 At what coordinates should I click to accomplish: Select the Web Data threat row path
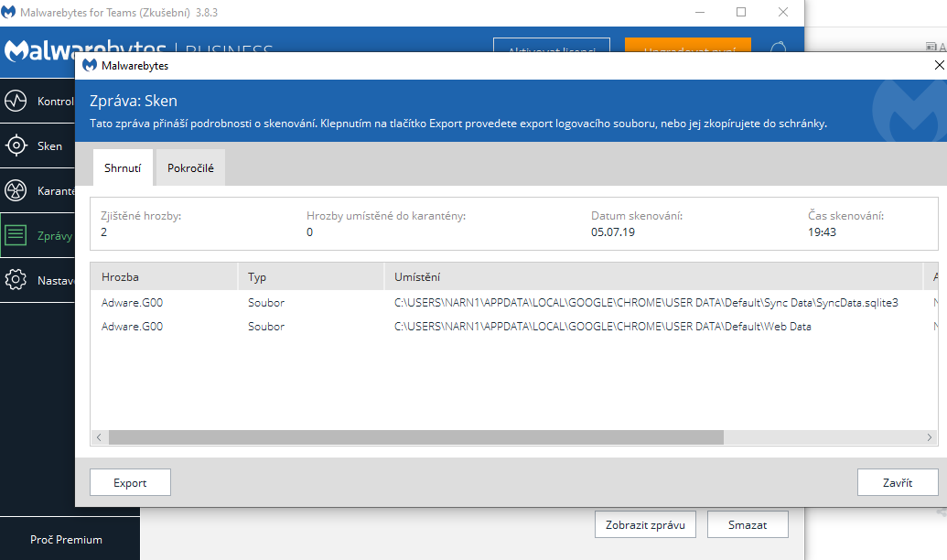[x=603, y=327]
